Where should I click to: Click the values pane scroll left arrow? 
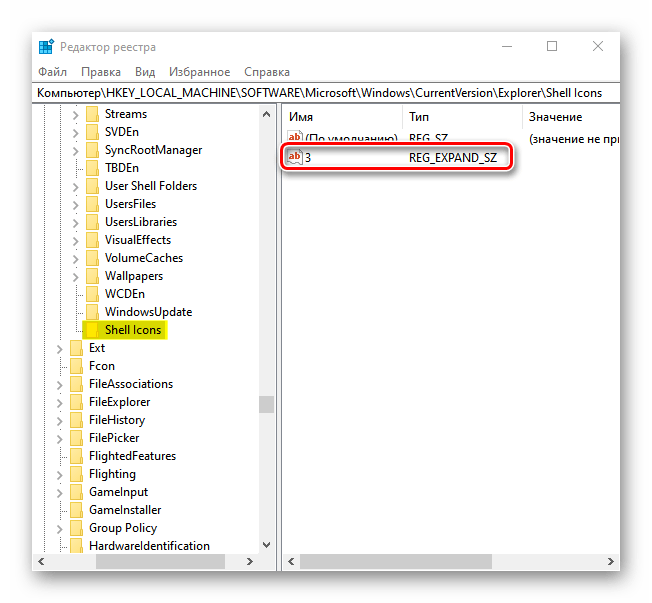point(291,561)
